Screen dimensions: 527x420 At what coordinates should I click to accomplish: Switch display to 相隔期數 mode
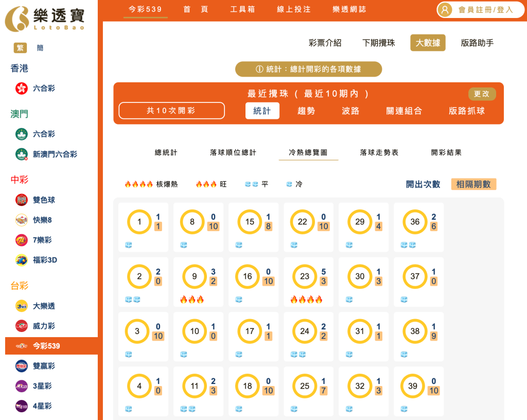tap(473, 184)
